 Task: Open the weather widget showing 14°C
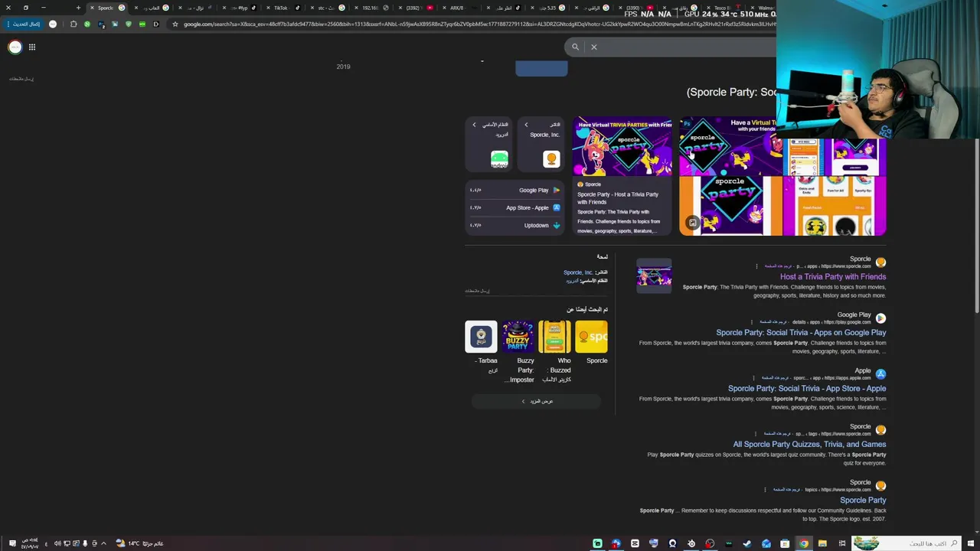click(x=139, y=543)
